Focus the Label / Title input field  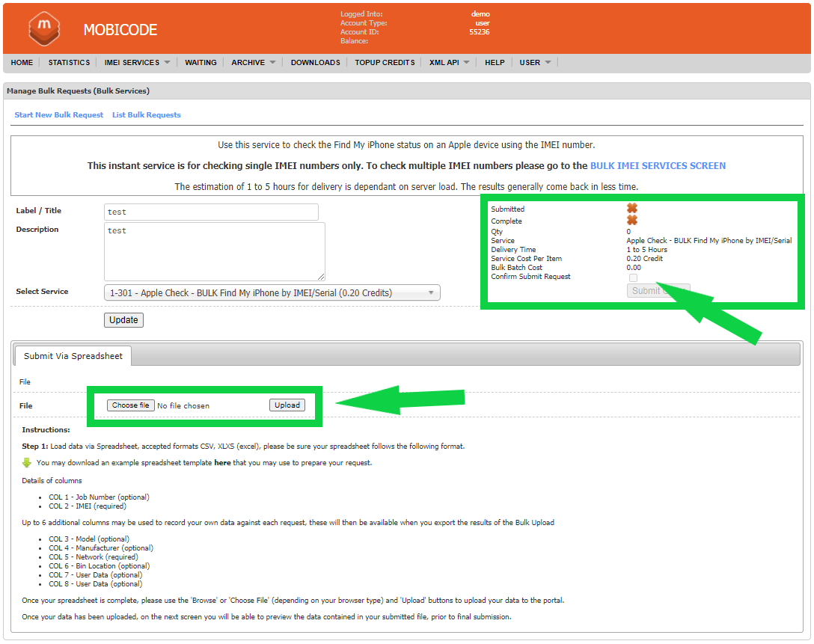point(211,212)
